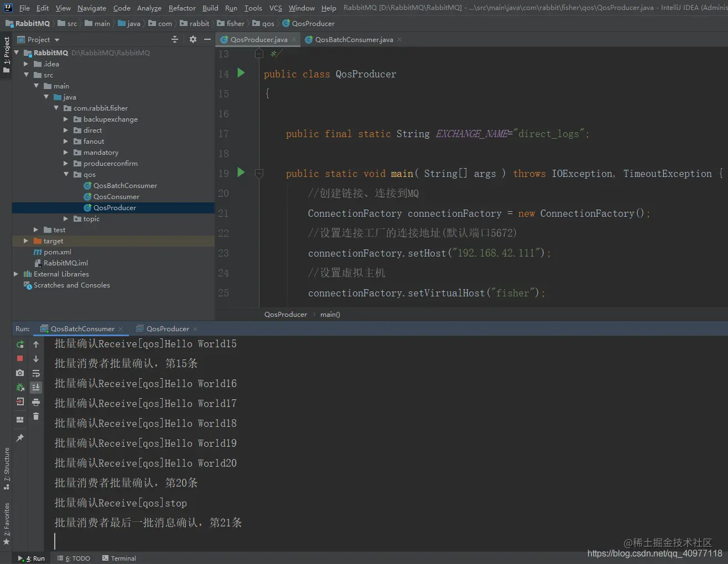Collapse the RabbitMQ root folder

[x=17, y=53]
